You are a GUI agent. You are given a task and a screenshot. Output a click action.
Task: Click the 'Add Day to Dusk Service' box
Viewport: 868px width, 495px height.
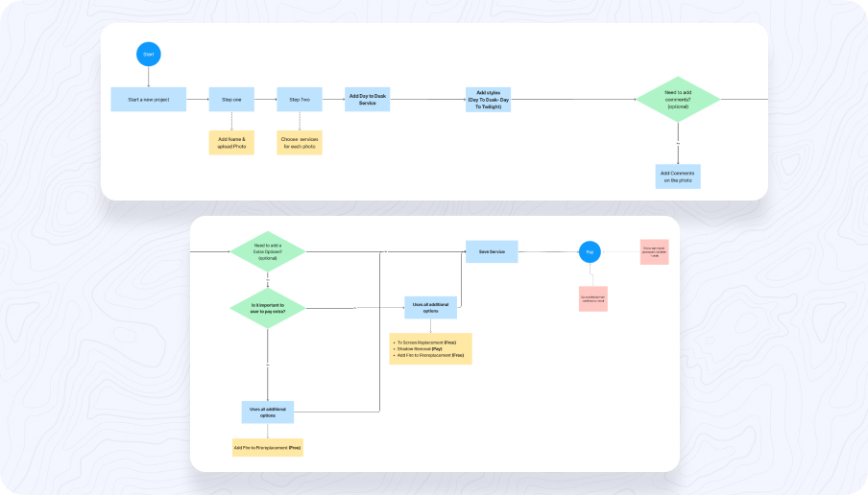[x=368, y=100]
